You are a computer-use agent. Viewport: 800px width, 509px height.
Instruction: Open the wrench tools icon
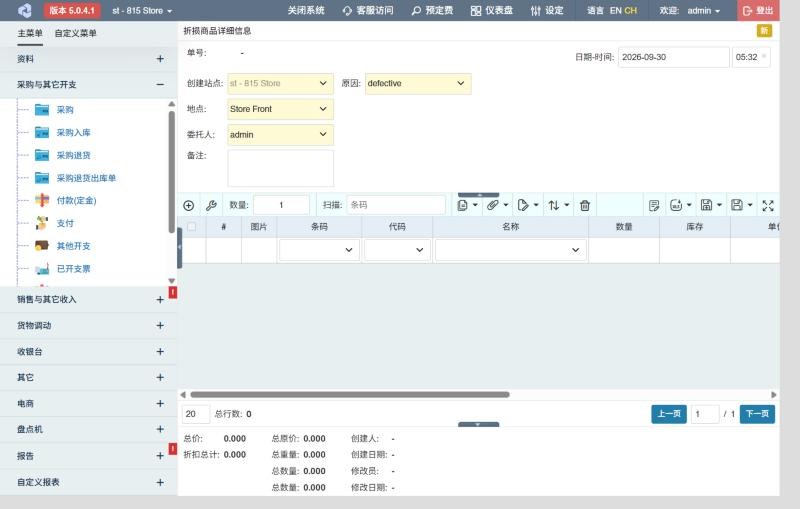coord(211,206)
